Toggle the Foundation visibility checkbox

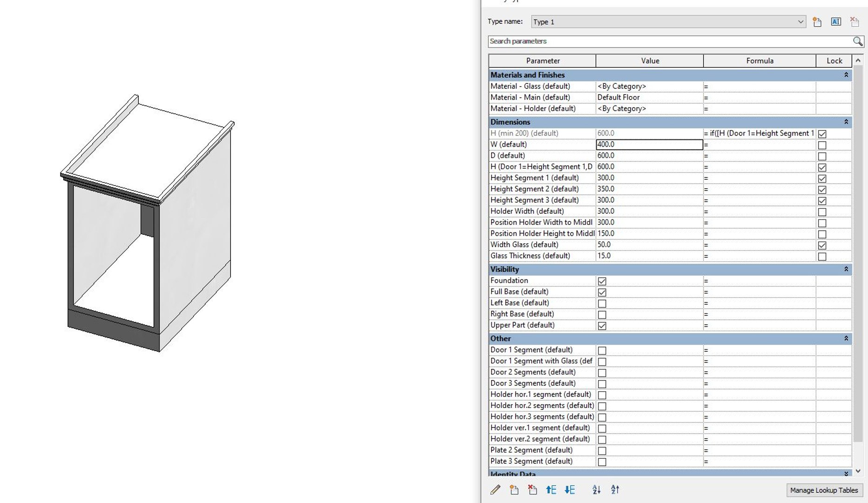tap(602, 281)
